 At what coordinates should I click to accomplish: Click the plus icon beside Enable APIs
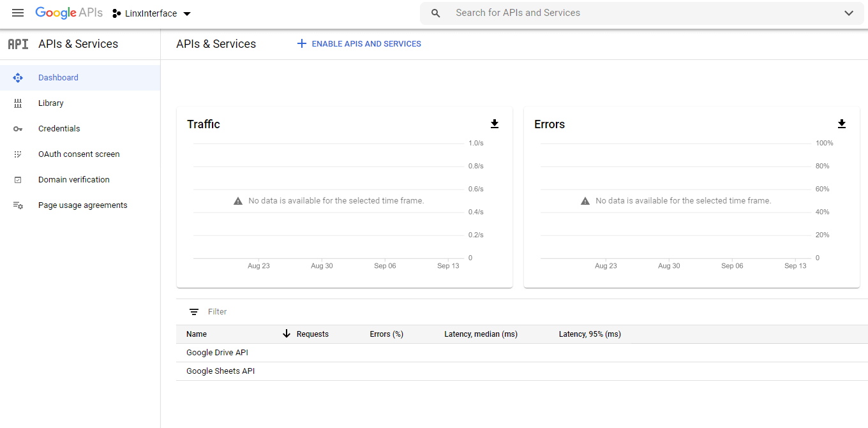(x=302, y=44)
